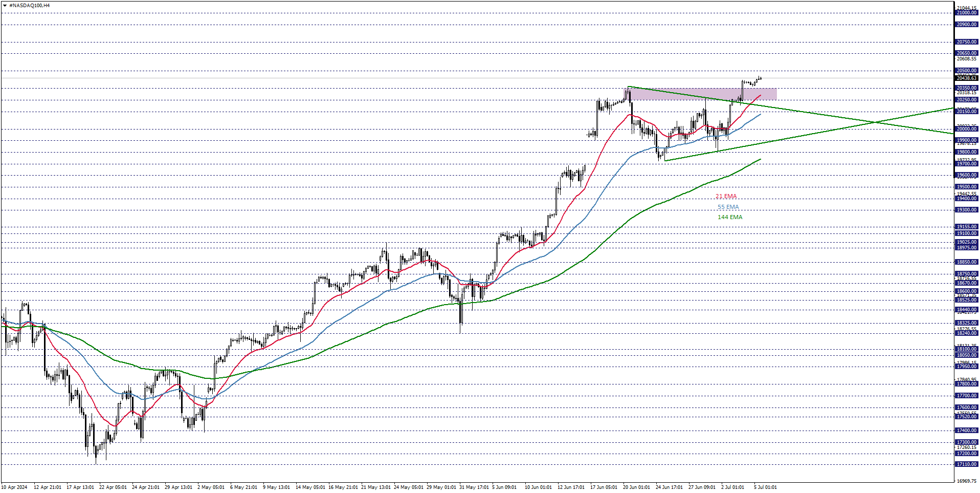
Task: Click the 16 May 21:01 time label
Action: point(343,487)
